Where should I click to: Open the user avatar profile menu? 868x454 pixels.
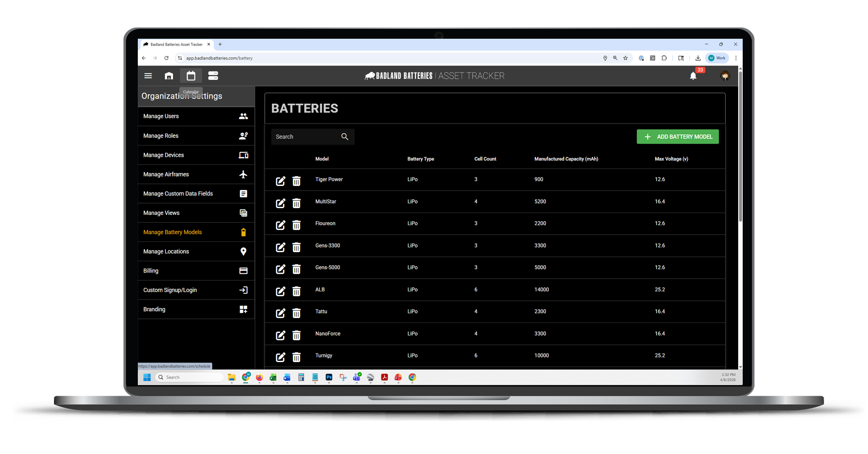[x=725, y=76]
